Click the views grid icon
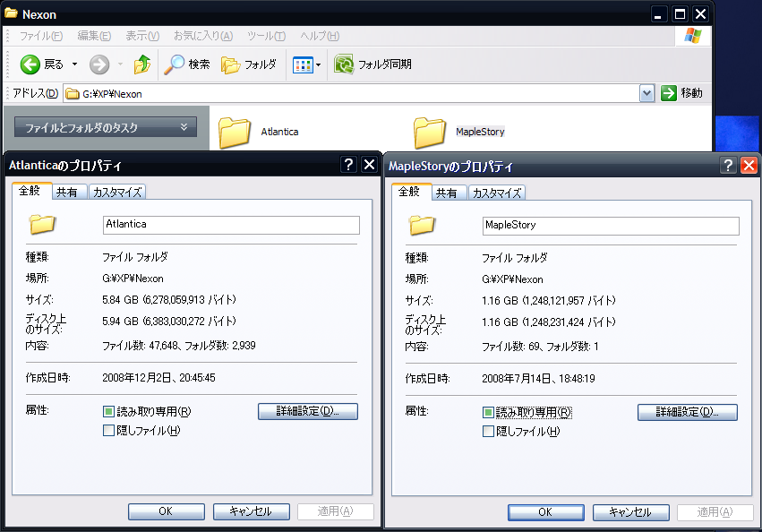The image size is (762, 532). tap(303, 64)
